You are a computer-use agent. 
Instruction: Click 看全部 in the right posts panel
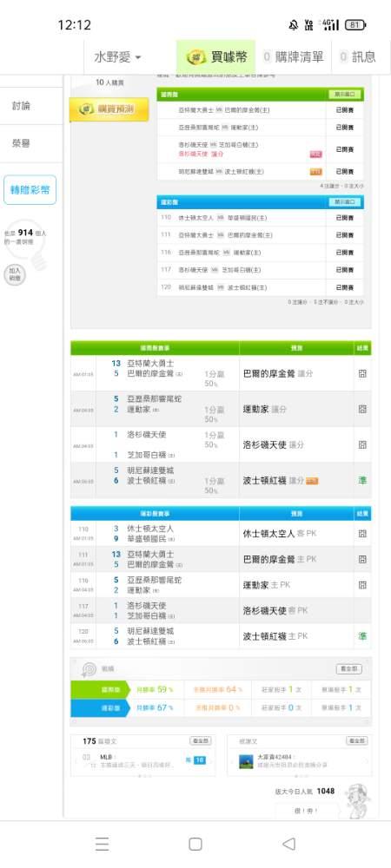pyautogui.click(x=356, y=740)
